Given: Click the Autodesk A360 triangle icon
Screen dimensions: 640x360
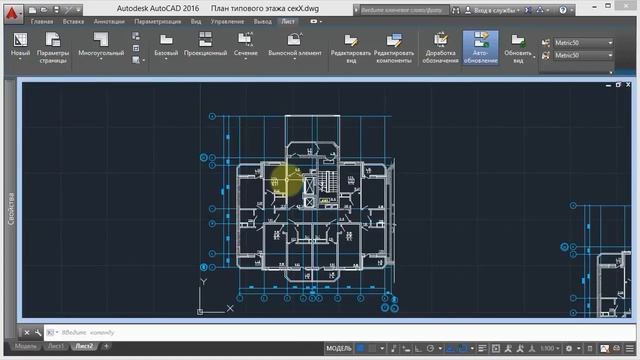Looking at the screenshot, I should [540, 10].
